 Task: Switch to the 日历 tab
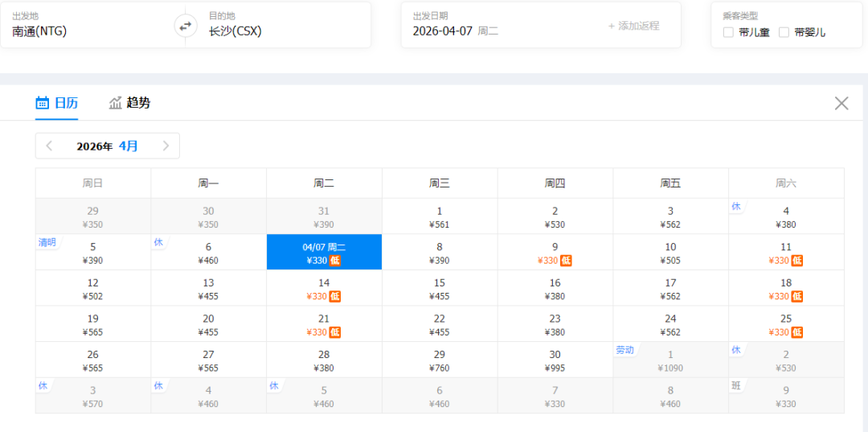tap(56, 103)
